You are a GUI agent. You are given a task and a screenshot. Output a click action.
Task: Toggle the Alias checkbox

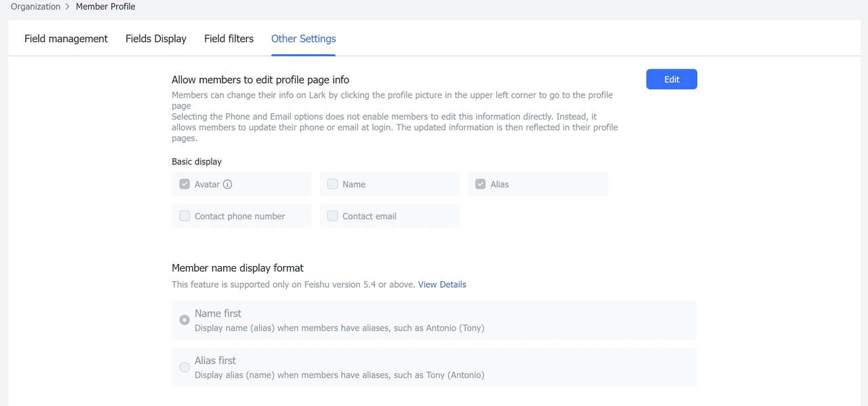point(480,184)
